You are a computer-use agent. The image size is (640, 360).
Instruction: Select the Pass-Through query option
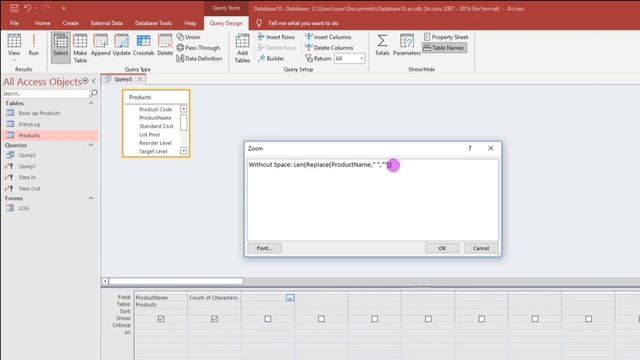point(198,48)
